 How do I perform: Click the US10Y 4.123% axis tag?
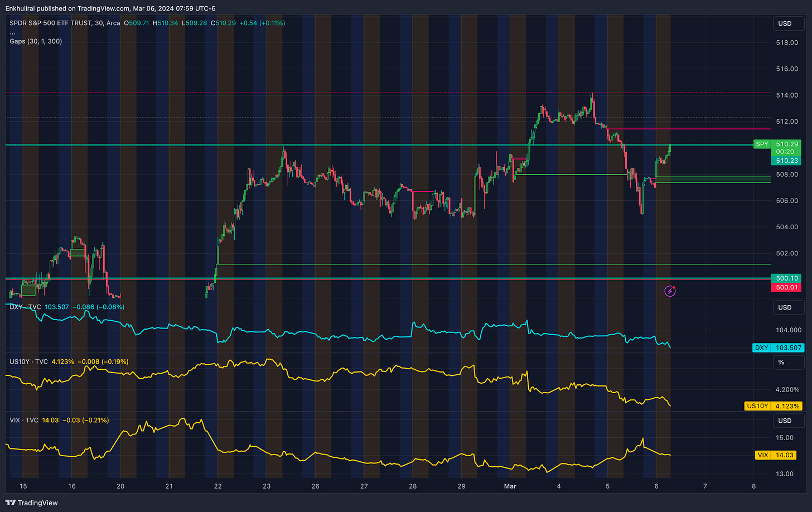click(774, 406)
